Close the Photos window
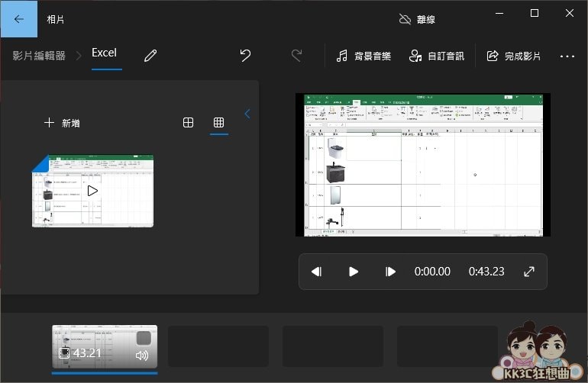The height and width of the screenshot is (383, 588). [569, 13]
